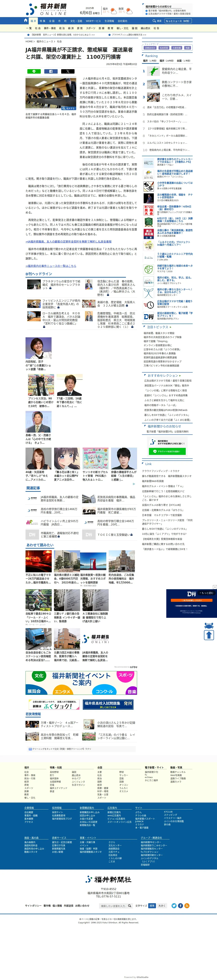Click the home icon in the navigation bar
This screenshot has height=980, width=217.
[26, 20]
